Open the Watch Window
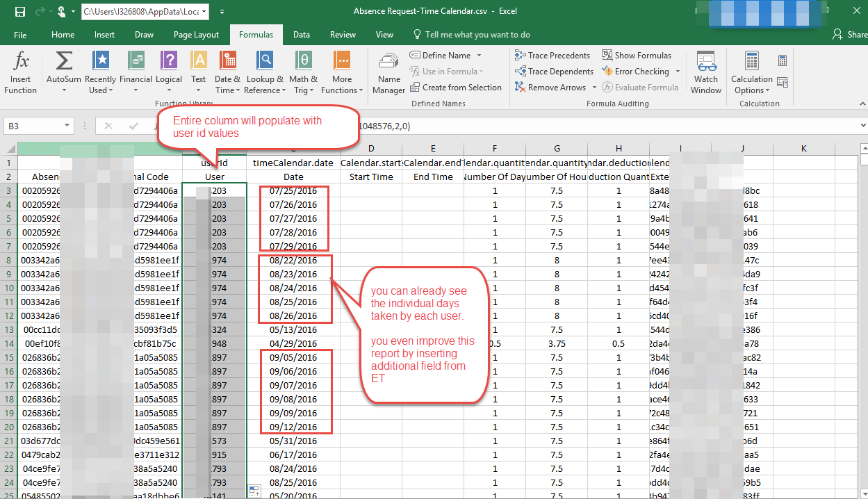The image size is (868, 499). (x=706, y=73)
